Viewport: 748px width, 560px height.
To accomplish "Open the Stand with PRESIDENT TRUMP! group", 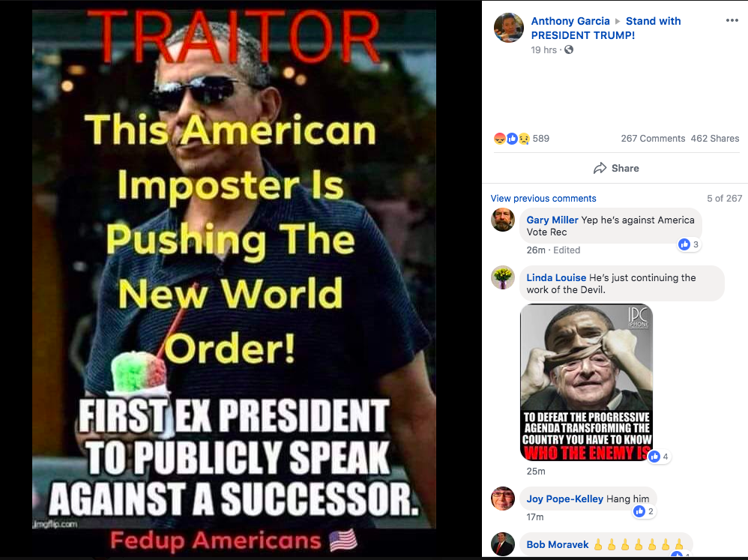I will click(606, 28).
